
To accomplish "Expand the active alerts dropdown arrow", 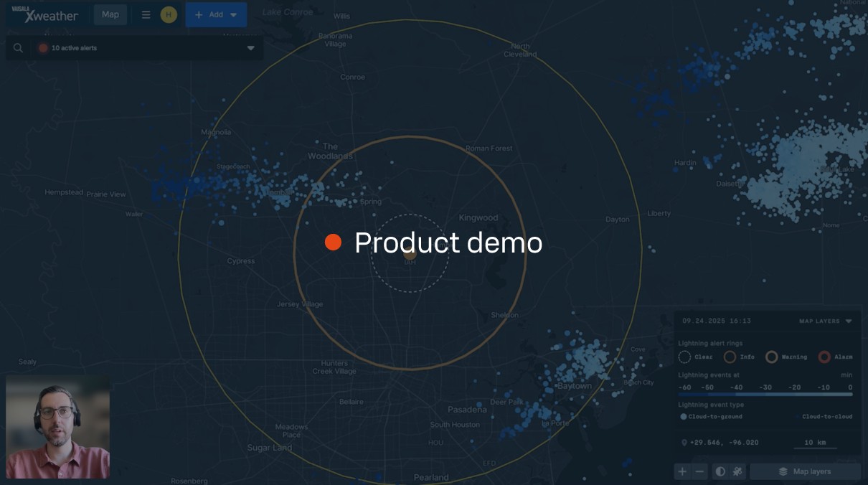I will click(x=250, y=48).
